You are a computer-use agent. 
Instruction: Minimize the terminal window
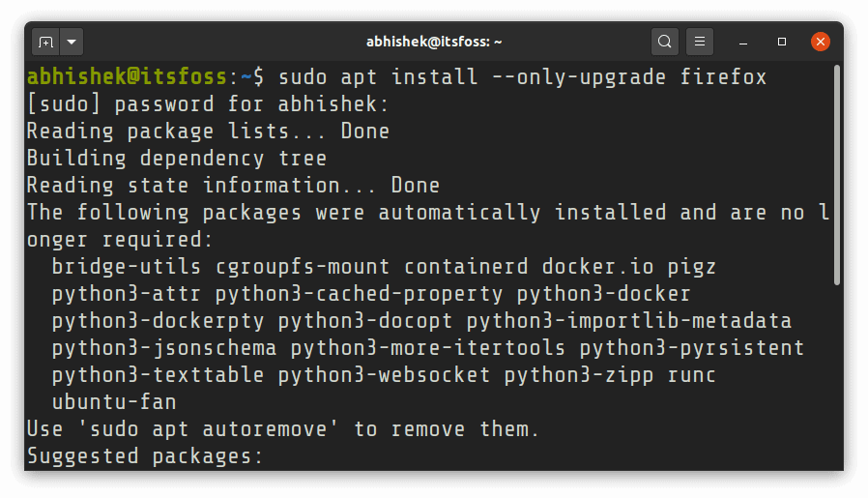coord(743,42)
